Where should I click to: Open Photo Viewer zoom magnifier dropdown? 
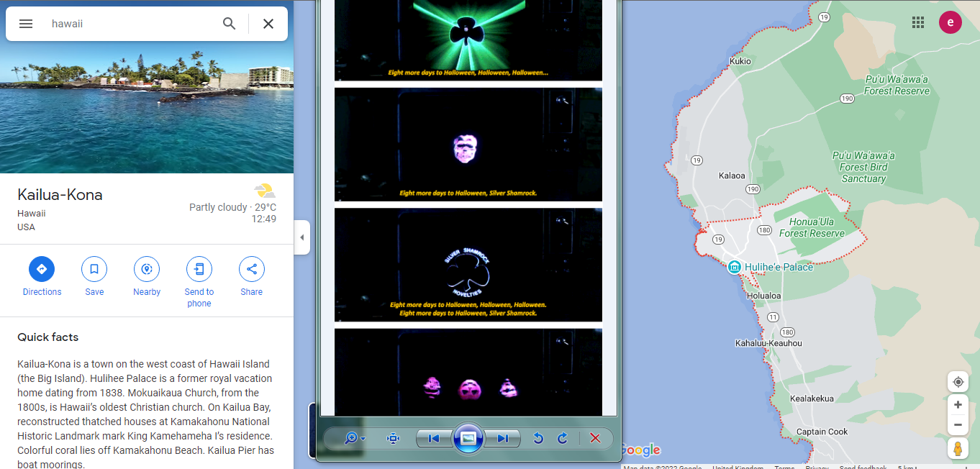pos(355,438)
